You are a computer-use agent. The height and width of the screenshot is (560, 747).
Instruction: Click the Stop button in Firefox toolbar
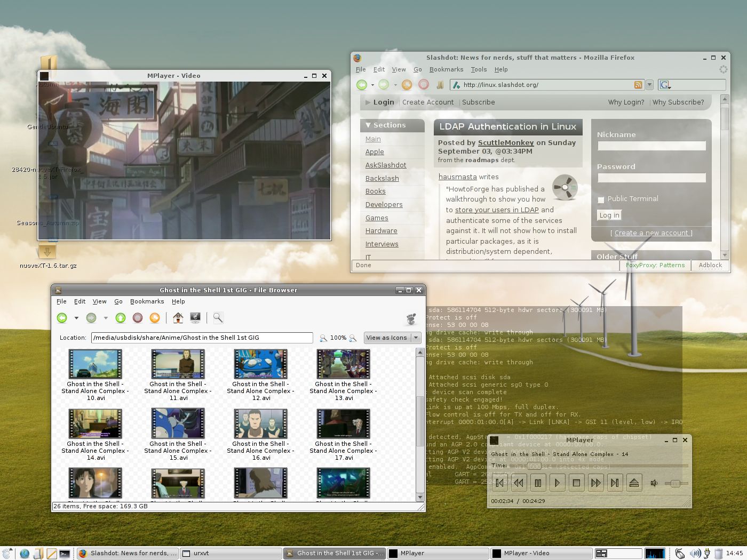pyautogui.click(x=424, y=84)
